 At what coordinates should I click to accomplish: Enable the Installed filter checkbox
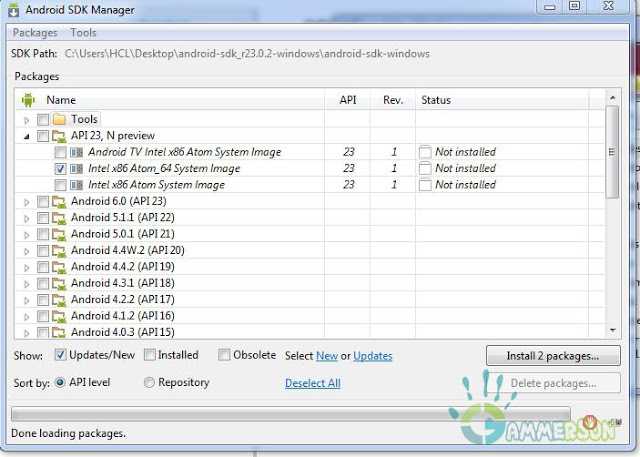tap(149, 355)
